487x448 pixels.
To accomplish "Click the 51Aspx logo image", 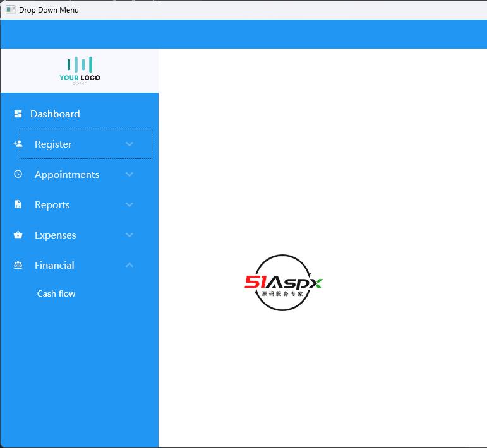I will tap(283, 283).
